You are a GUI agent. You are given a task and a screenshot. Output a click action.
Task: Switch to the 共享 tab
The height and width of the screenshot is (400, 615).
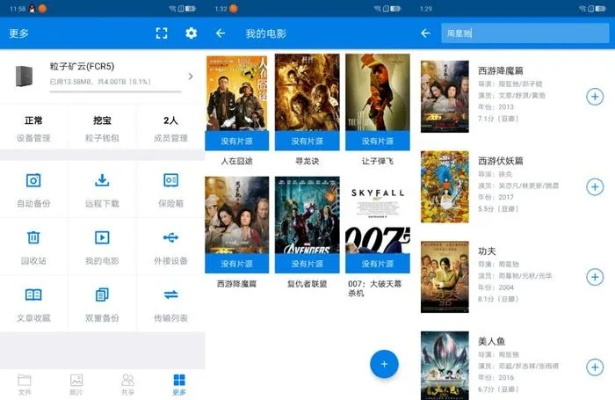click(127, 384)
